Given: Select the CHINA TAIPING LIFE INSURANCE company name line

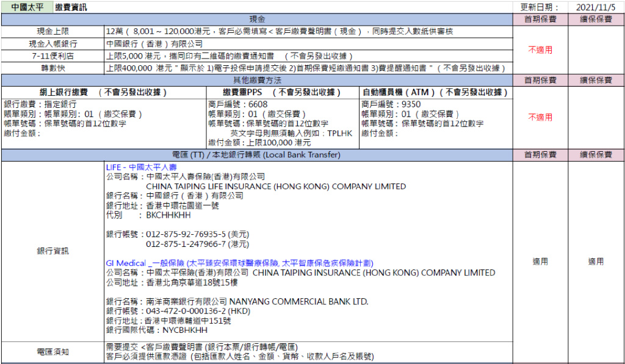Looking at the screenshot, I should pyautogui.click(x=276, y=187).
